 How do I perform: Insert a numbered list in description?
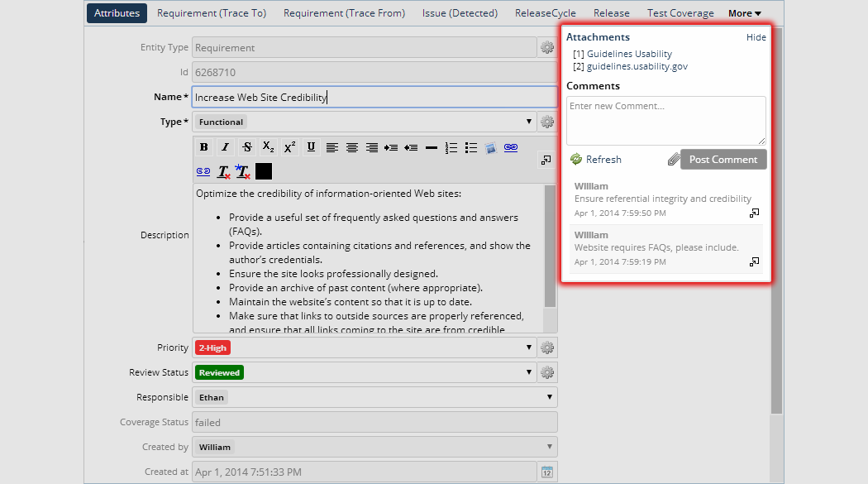coord(451,148)
